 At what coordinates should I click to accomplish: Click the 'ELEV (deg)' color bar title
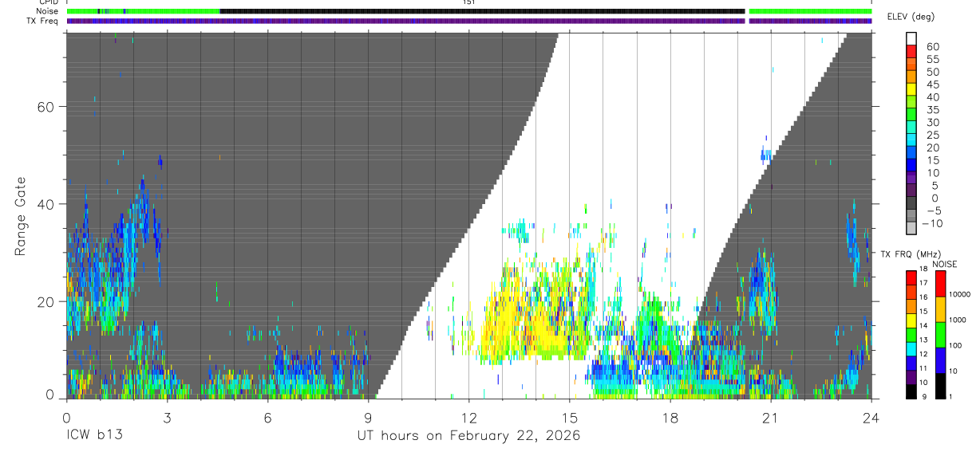tap(913, 16)
